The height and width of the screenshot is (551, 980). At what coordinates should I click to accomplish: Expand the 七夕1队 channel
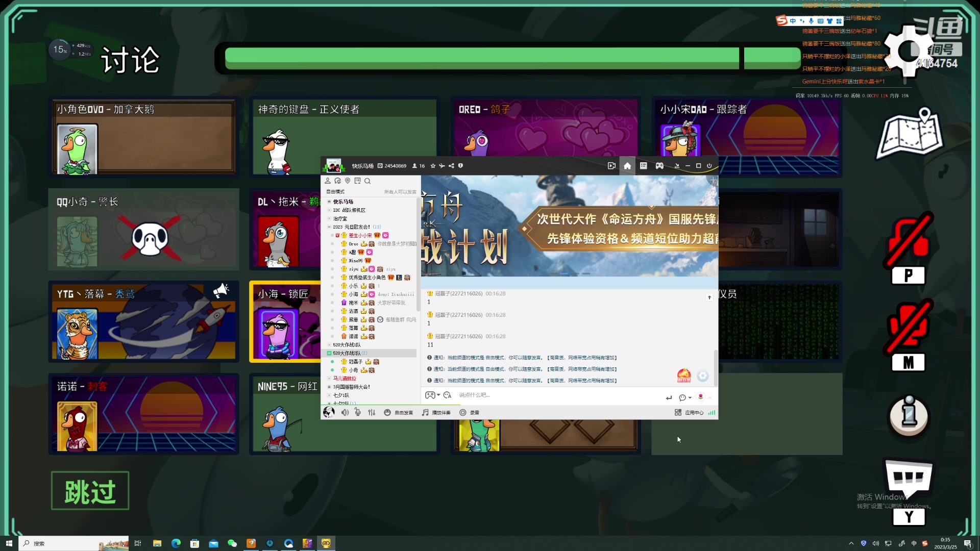pyautogui.click(x=329, y=395)
